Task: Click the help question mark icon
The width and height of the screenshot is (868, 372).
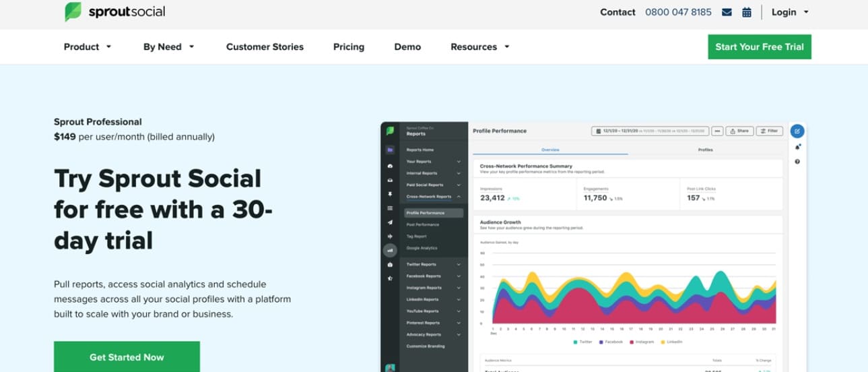Action: [797, 162]
